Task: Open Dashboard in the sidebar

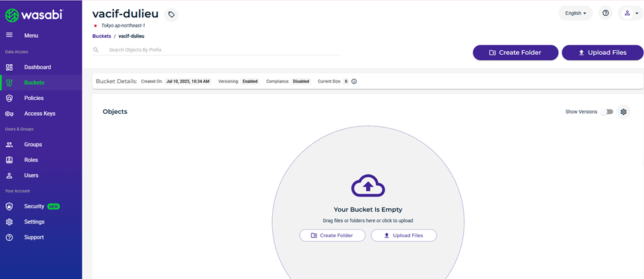Action: coord(37,67)
